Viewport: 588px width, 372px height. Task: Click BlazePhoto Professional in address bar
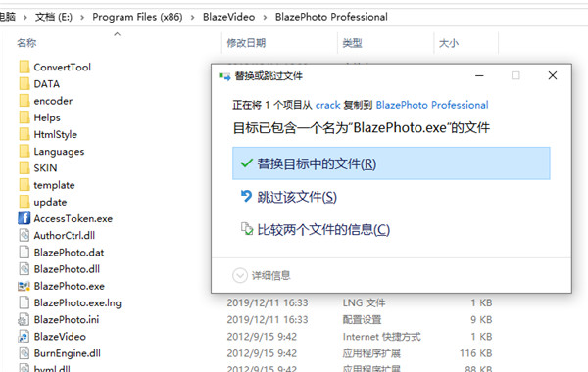click(331, 17)
